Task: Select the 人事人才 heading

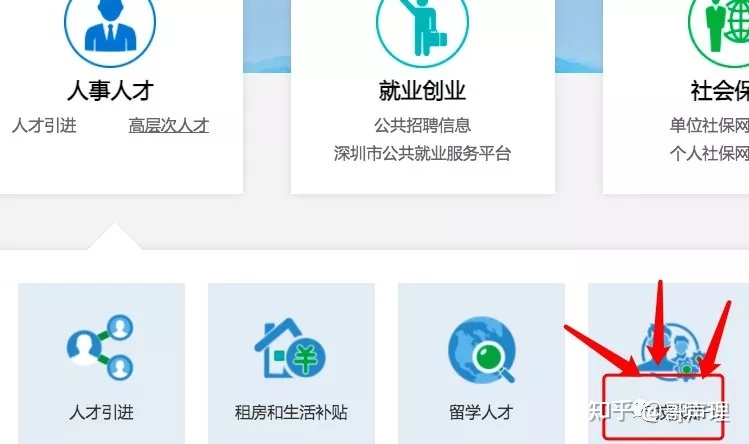Action: click(x=110, y=91)
